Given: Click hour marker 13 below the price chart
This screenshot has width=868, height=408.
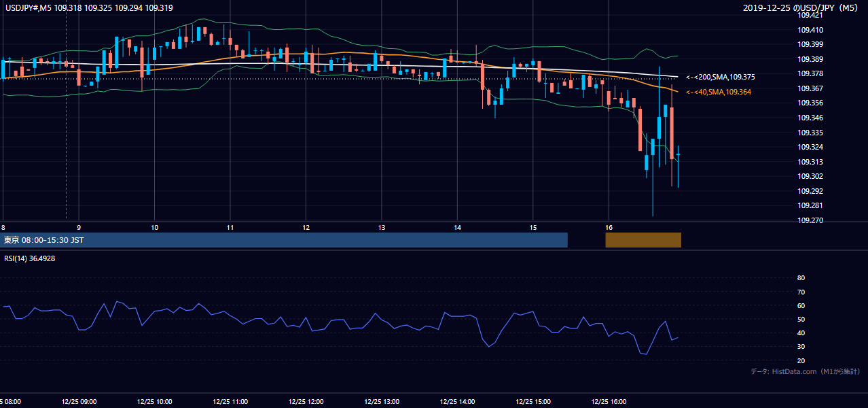Looking at the screenshot, I should (382, 228).
